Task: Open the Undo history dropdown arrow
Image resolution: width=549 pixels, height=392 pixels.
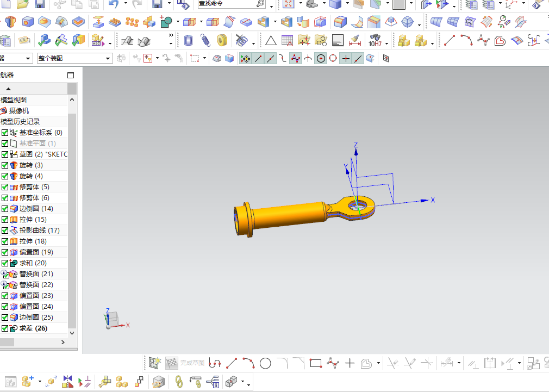Action: click(126, 4)
